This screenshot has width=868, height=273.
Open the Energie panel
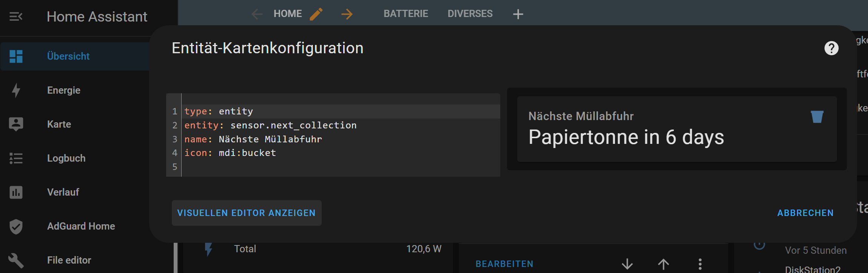tap(63, 90)
